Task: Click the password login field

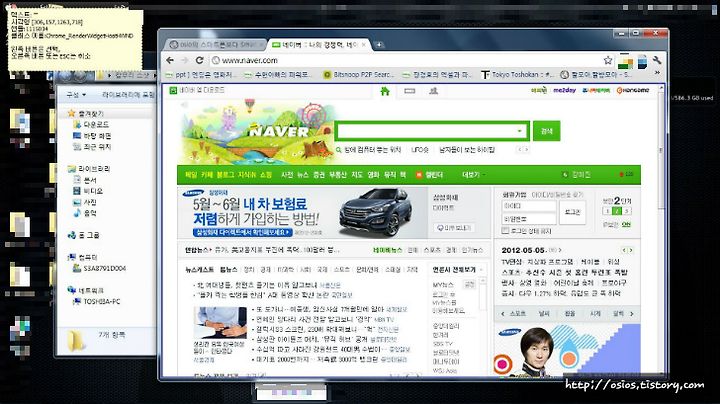Action: click(x=529, y=219)
